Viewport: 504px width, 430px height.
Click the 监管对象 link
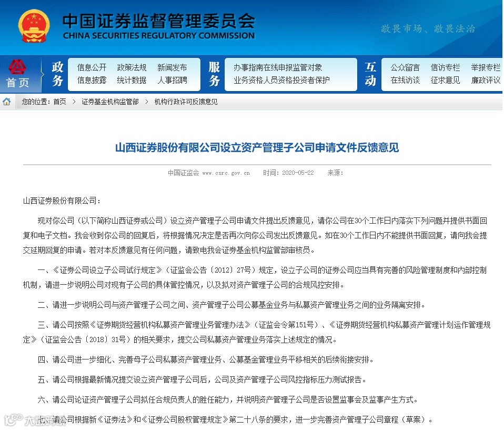click(307, 67)
